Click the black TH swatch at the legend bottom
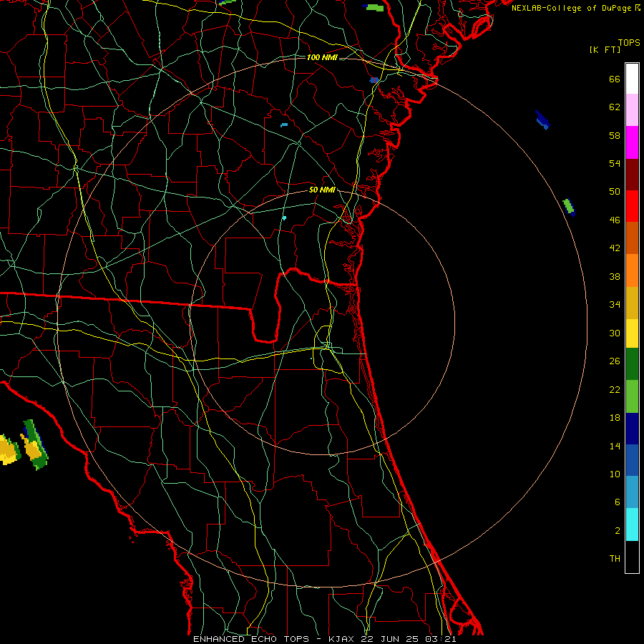The width and height of the screenshot is (644, 644). 632,557
